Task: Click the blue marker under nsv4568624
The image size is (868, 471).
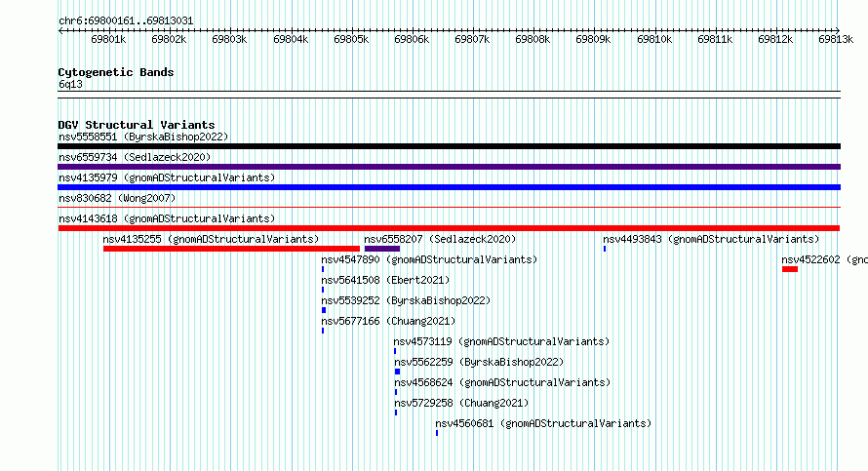Action: (x=396, y=392)
